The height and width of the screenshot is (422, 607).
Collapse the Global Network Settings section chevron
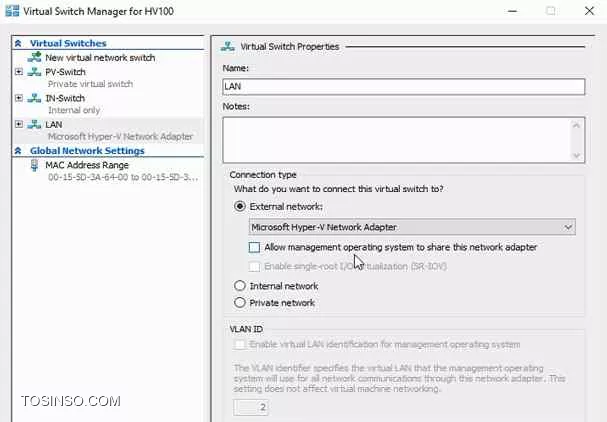pyautogui.click(x=18, y=151)
